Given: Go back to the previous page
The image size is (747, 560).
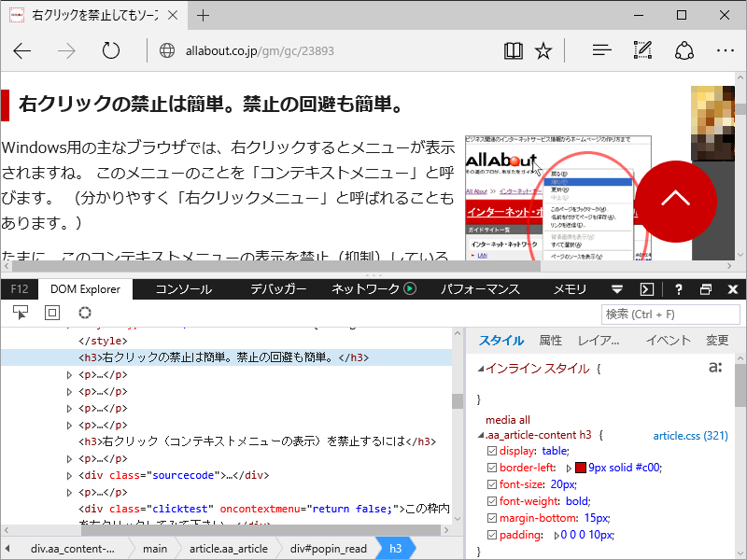Looking at the screenshot, I should [21, 50].
